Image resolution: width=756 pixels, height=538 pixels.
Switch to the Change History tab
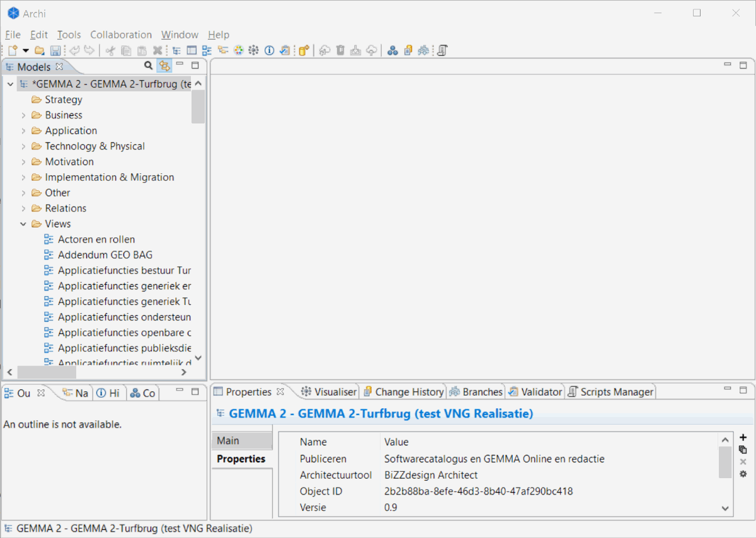coord(403,392)
